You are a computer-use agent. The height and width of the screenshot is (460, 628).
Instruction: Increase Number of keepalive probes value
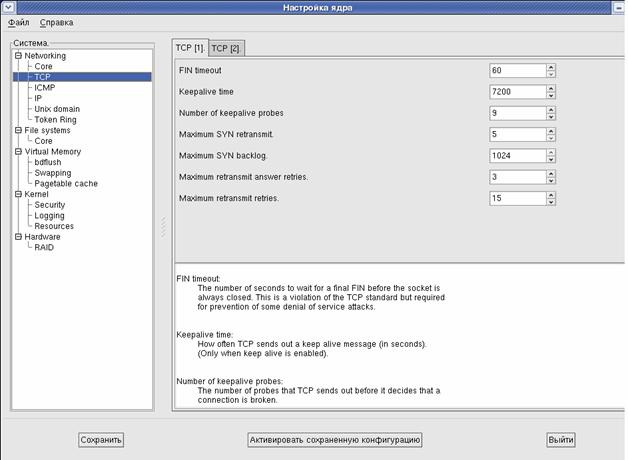[550, 109]
